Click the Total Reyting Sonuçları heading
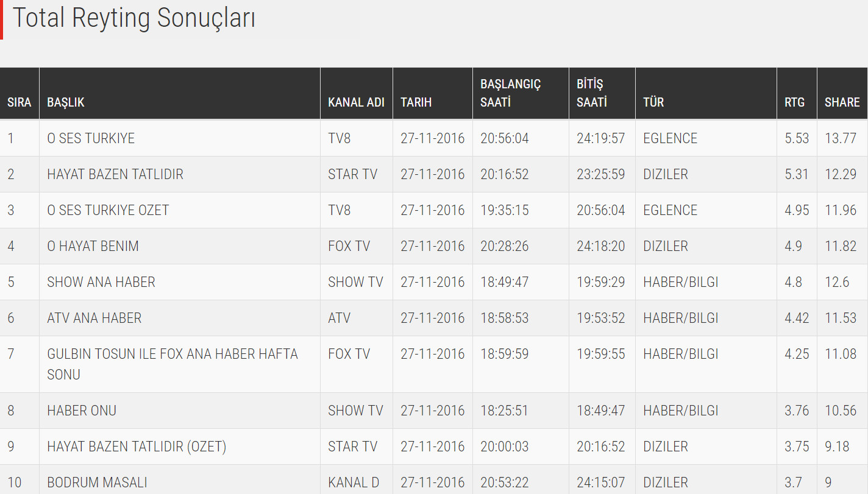This screenshot has height=494, width=868. pos(134,18)
